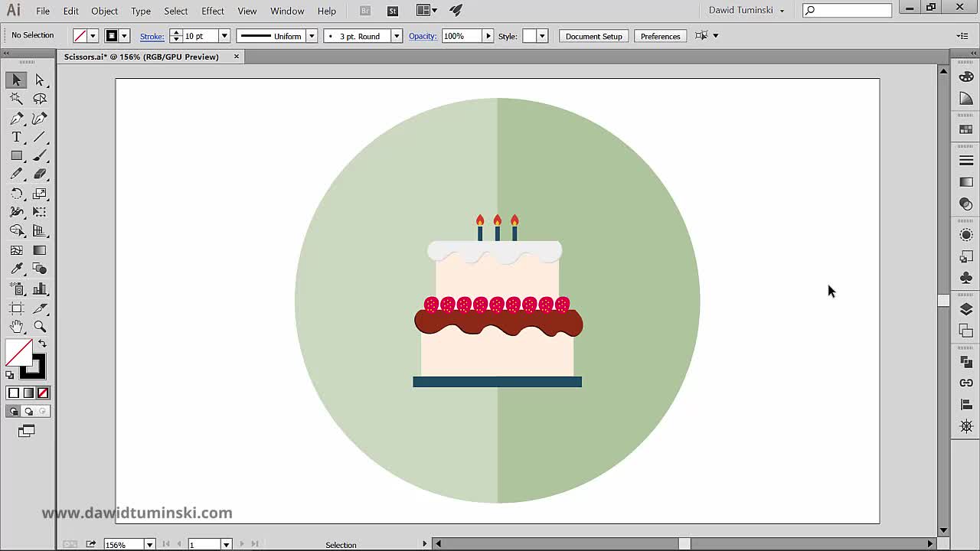Open the zoom level 156% dropdown

coord(150,544)
